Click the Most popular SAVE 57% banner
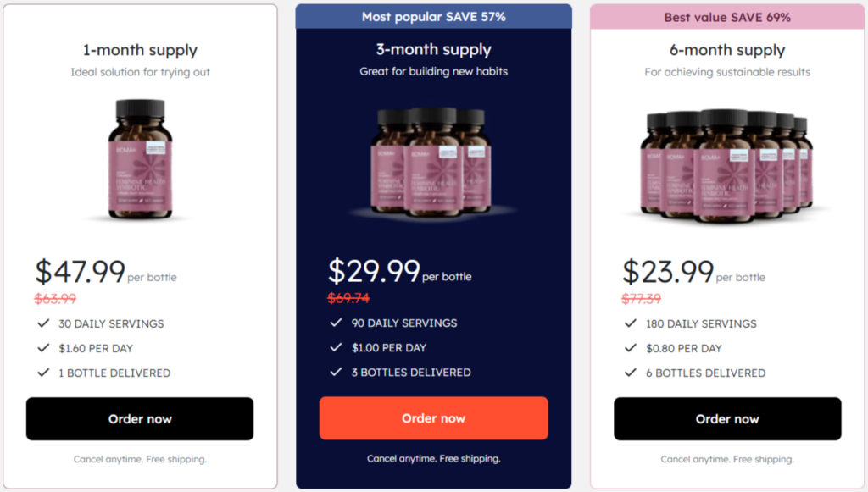The height and width of the screenshot is (492, 868). (433, 15)
